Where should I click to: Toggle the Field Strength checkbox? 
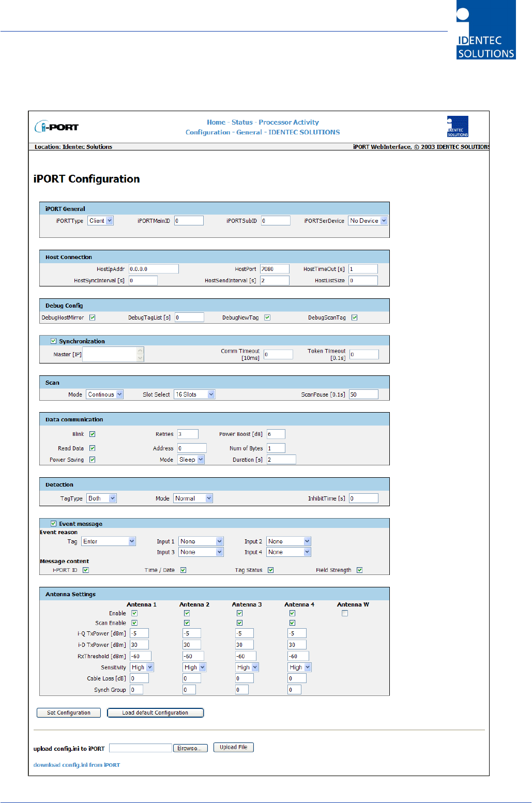360,570
